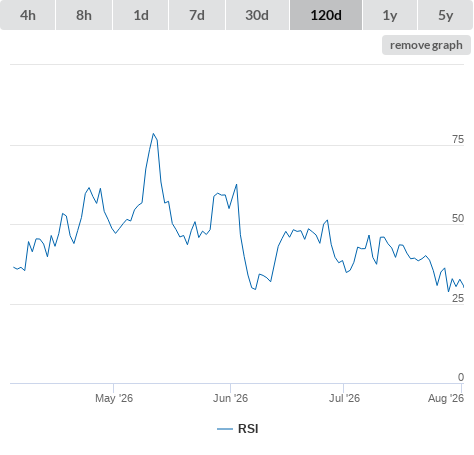The image size is (474, 455).
Task: Click the Jun '26 x-axis label
Action: (230, 398)
